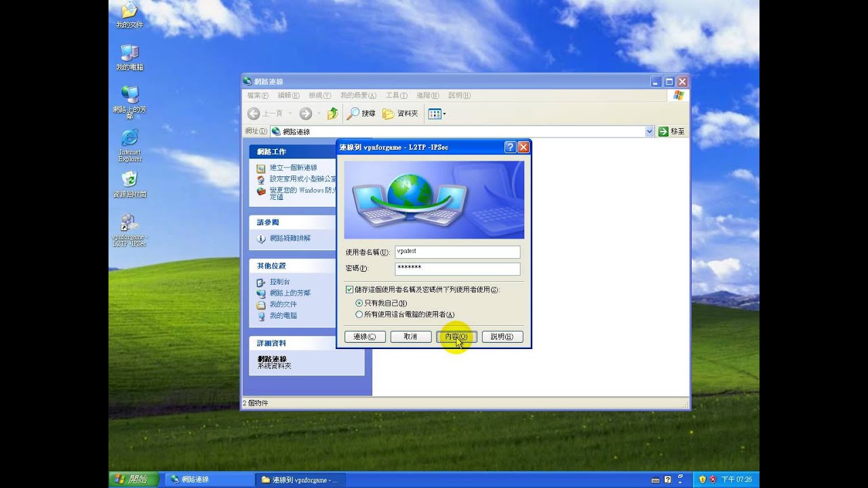Click the keyboard icon in language bar
This screenshot has width=868, height=488.
pos(655,480)
